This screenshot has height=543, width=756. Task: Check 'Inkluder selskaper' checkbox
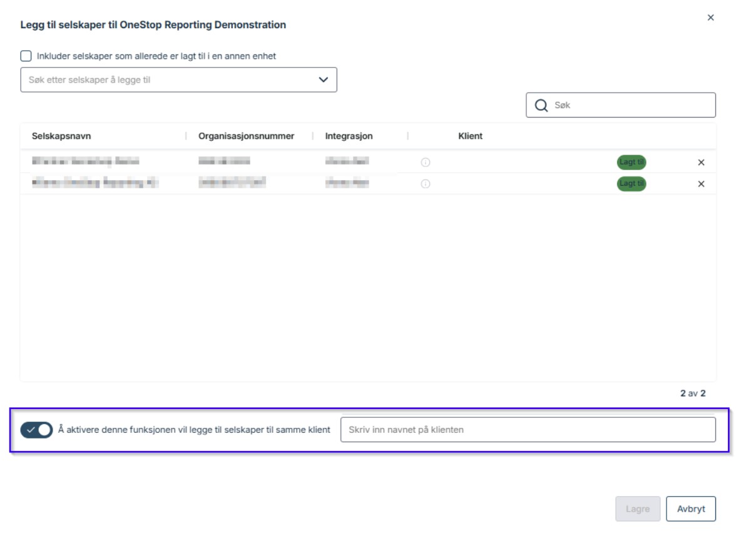tap(26, 56)
